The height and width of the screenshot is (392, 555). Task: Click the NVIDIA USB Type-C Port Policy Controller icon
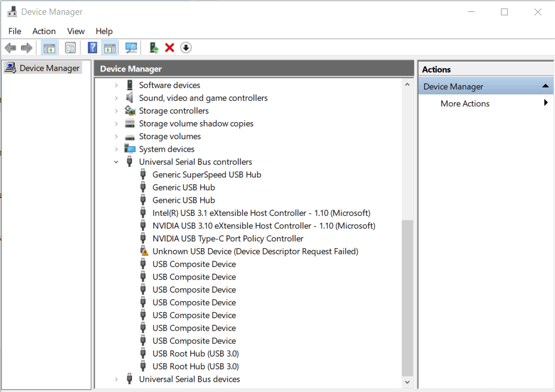pos(143,238)
